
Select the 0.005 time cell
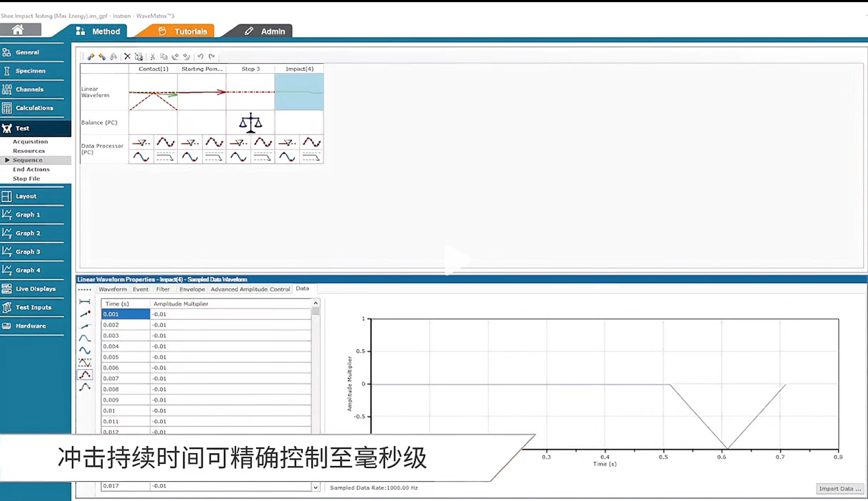[x=125, y=357]
